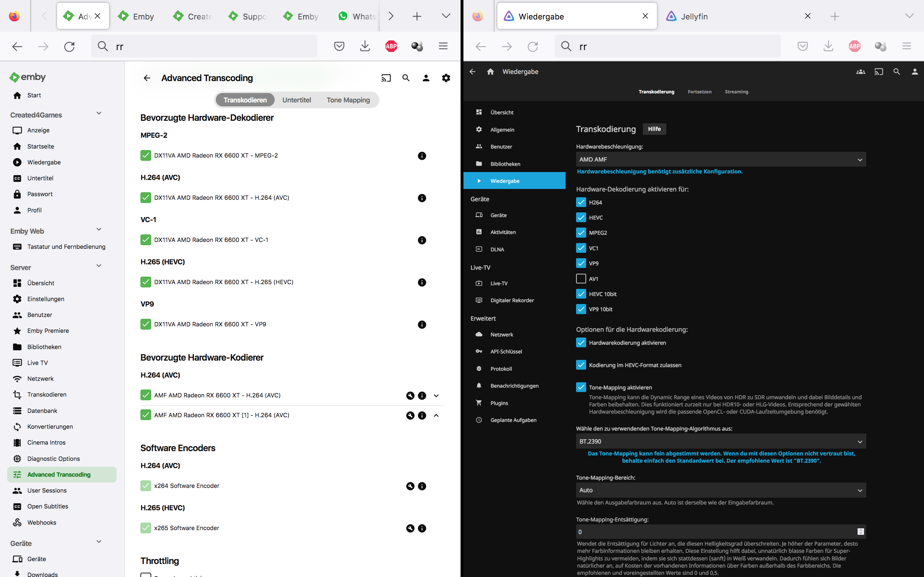Open Diagnostic Options in Emby sidebar
The width and height of the screenshot is (924, 577).
click(x=53, y=458)
